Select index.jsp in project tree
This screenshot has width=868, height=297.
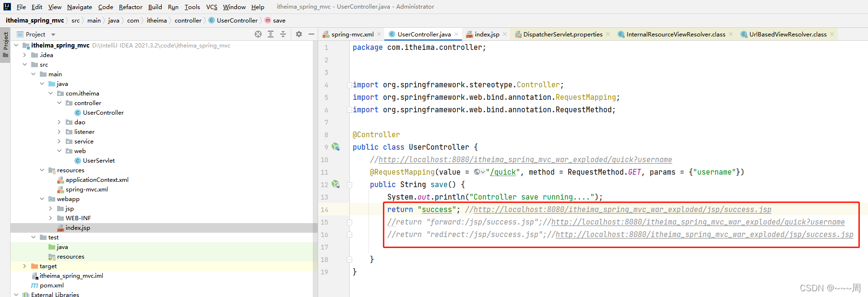click(x=78, y=227)
